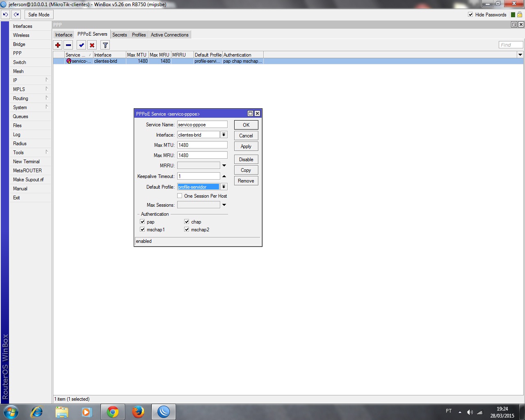The width and height of the screenshot is (525, 420).
Task: Show hidden tray icons arrow
Action: (460, 412)
